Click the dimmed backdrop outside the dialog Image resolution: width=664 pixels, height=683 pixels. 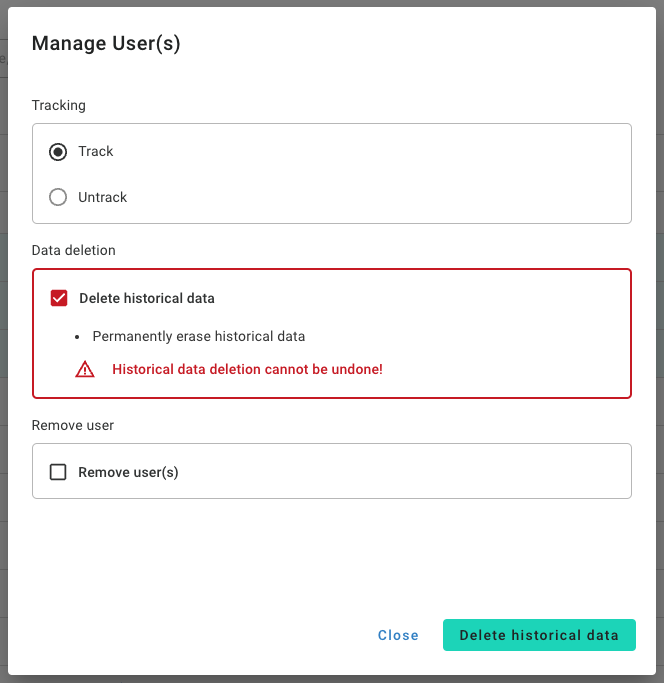coord(3,348)
